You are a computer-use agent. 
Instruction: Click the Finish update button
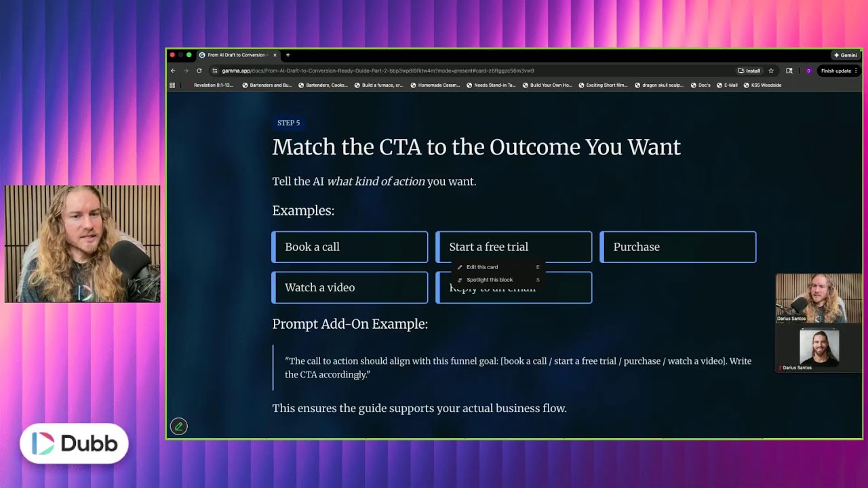coord(839,70)
